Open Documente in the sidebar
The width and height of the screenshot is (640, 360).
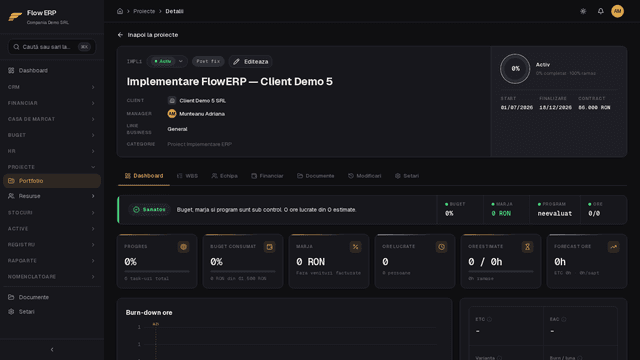point(52,297)
